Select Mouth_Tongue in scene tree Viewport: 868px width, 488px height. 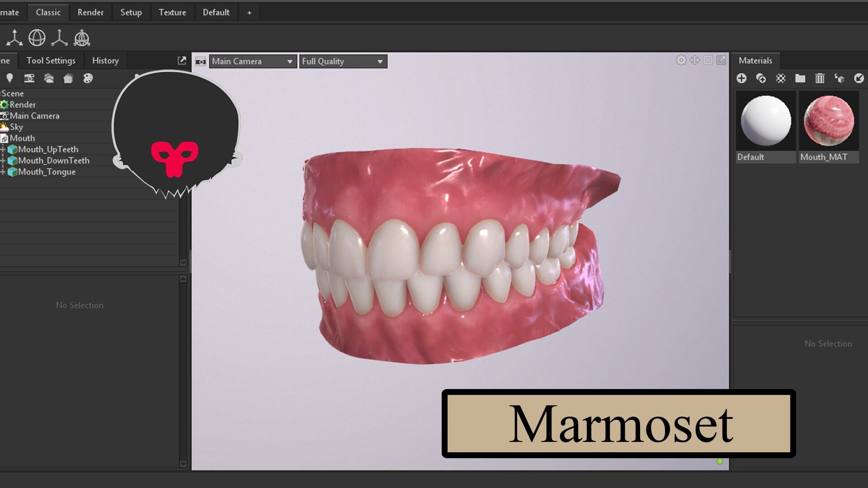(47, 172)
